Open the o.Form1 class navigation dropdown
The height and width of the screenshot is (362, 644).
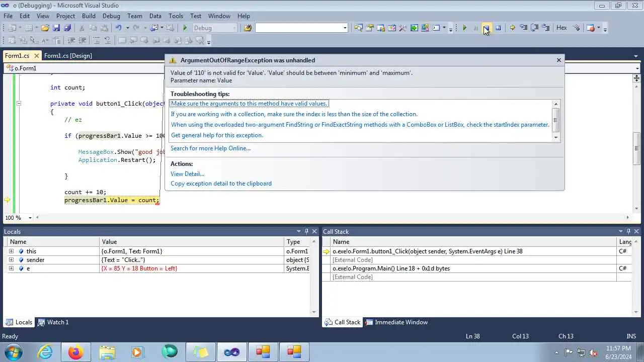[637, 68]
